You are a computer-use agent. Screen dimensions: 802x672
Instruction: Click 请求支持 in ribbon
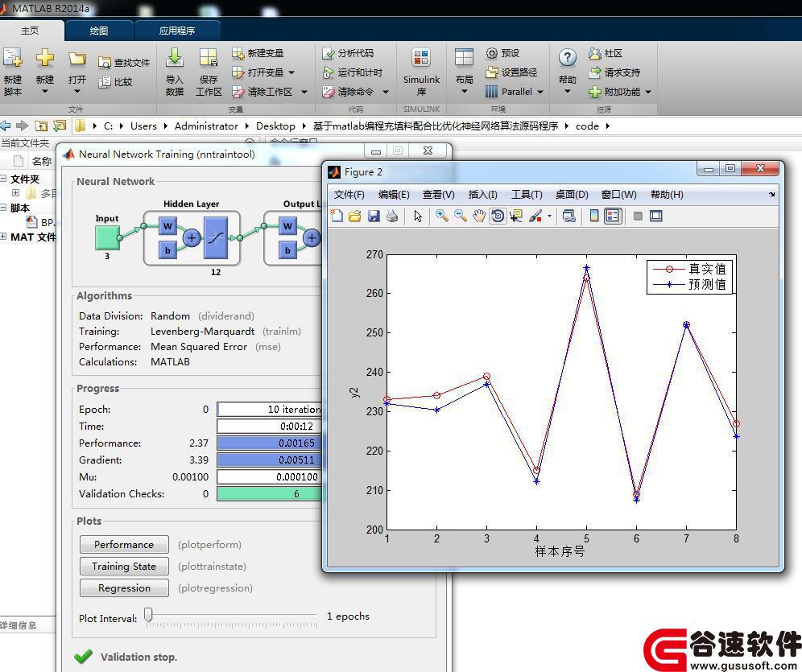pyautogui.click(x=614, y=72)
